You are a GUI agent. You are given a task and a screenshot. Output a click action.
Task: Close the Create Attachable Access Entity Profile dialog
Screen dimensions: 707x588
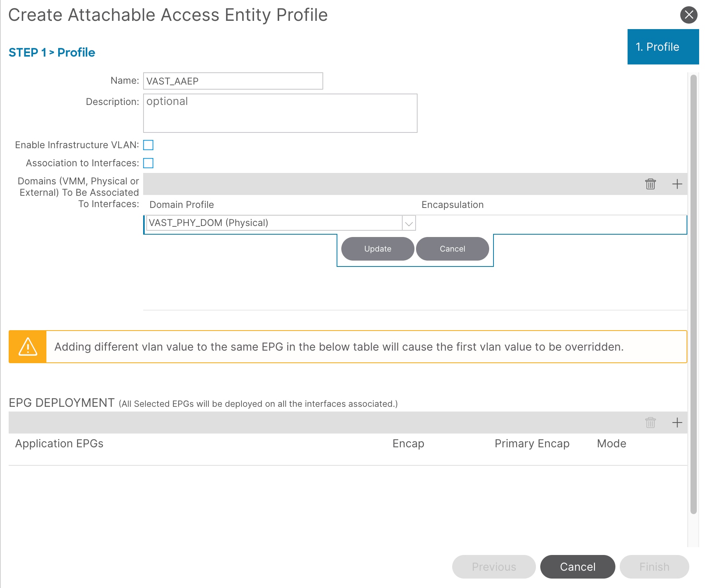click(x=689, y=15)
